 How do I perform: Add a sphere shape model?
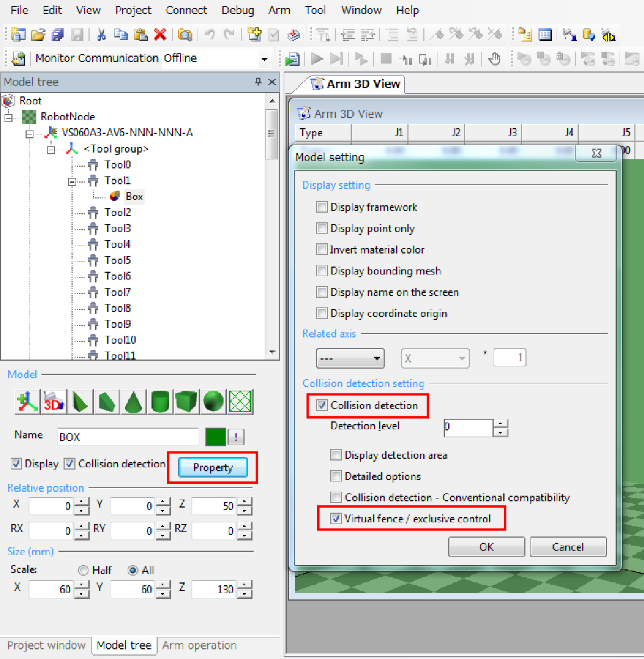coord(213,402)
